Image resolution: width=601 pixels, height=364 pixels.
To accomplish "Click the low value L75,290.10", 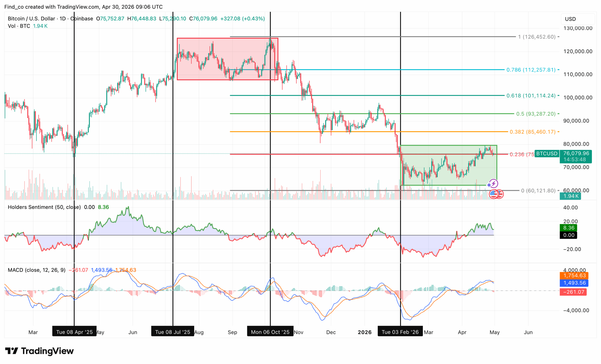I will [173, 19].
